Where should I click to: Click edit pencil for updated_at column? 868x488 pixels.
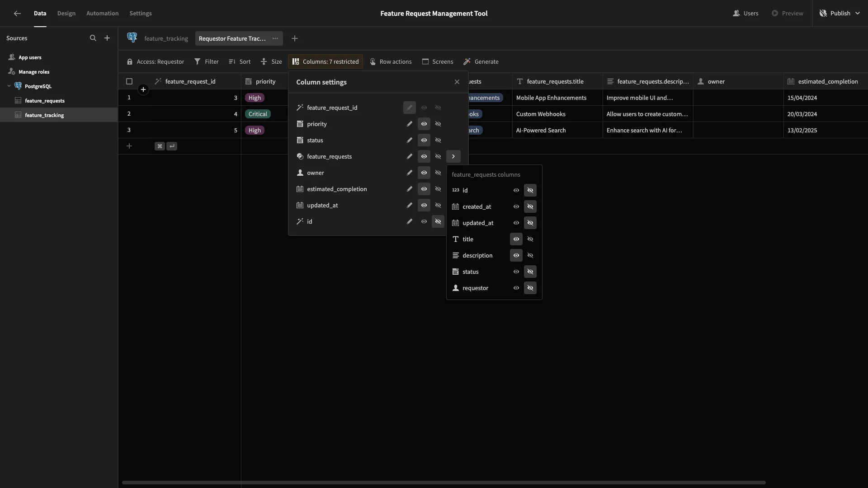pos(410,205)
